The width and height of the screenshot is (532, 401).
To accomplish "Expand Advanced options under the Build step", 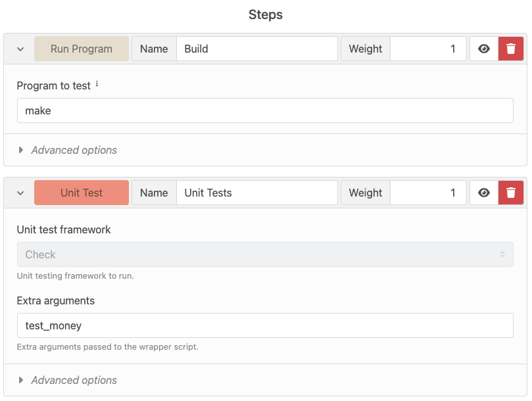I will click(x=74, y=150).
